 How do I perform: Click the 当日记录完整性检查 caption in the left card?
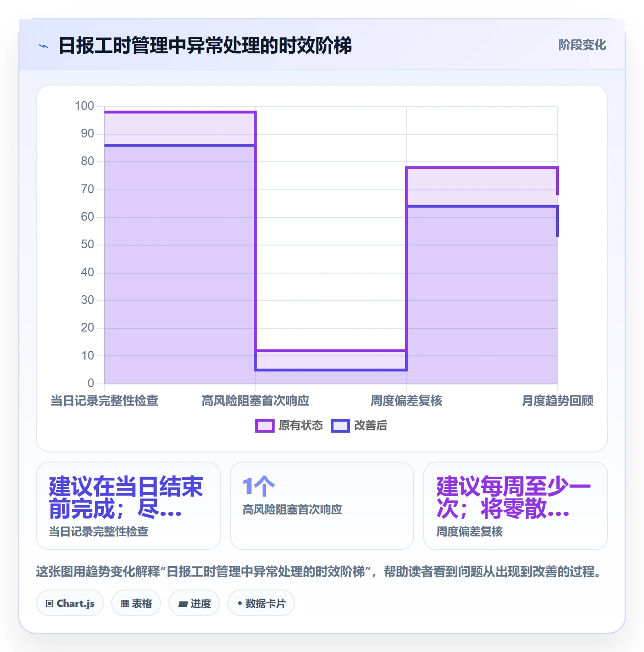[x=99, y=532]
